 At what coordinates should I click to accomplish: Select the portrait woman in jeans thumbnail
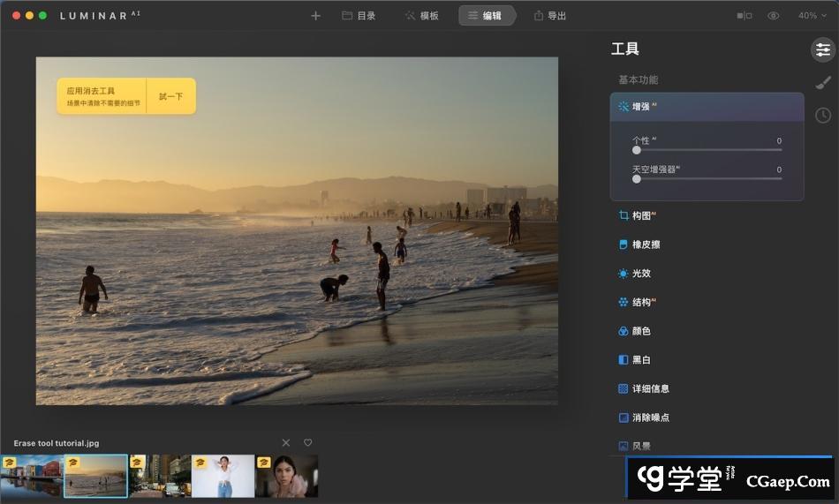(x=223, y=477)
